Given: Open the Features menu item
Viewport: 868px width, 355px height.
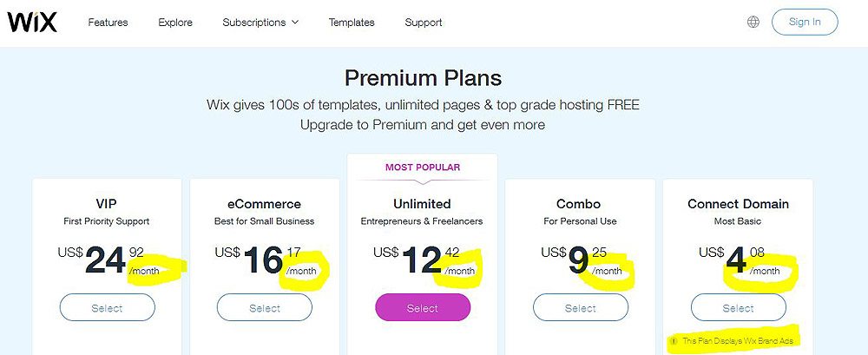Looking at the screenshot, I should pyautogui.click(x=108, y=23).
